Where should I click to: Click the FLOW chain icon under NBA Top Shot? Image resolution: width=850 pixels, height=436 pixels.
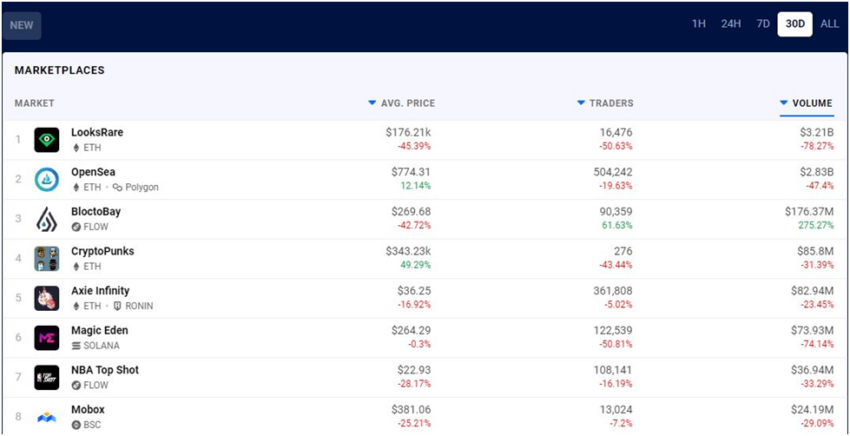click(76, 385)
